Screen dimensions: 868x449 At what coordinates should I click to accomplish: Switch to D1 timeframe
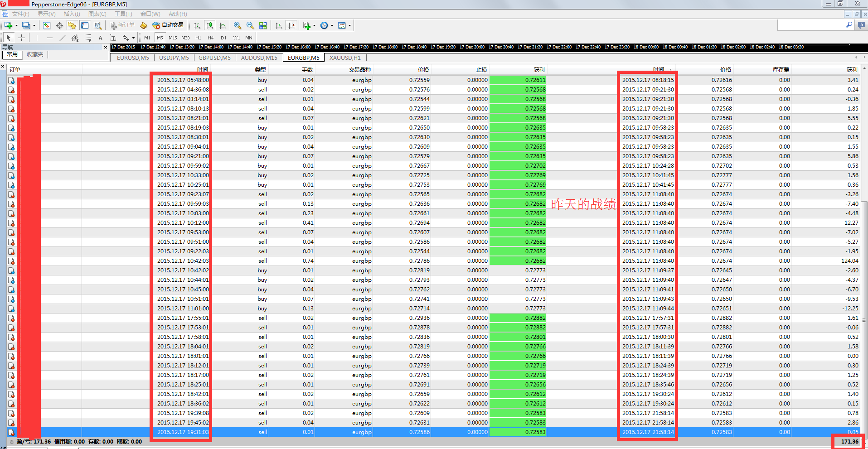click(x=223, y=38)
